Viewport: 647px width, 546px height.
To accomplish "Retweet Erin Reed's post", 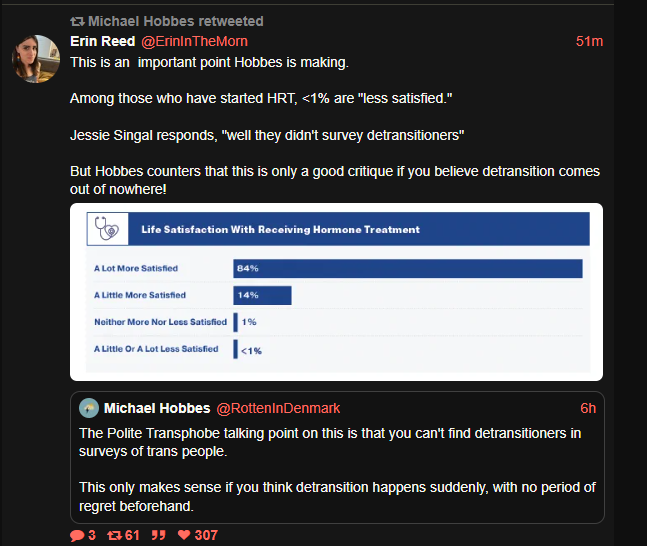I will pos(114,535).
